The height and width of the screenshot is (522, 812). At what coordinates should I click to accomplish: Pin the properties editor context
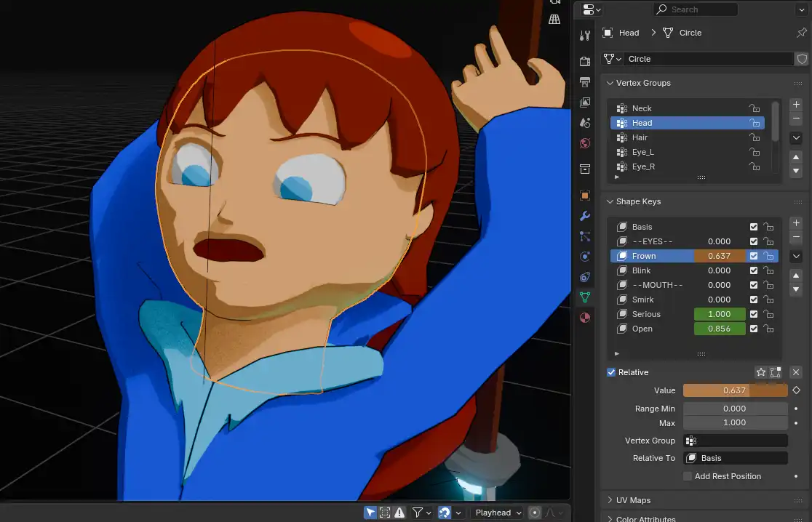[x=801, y=33]
